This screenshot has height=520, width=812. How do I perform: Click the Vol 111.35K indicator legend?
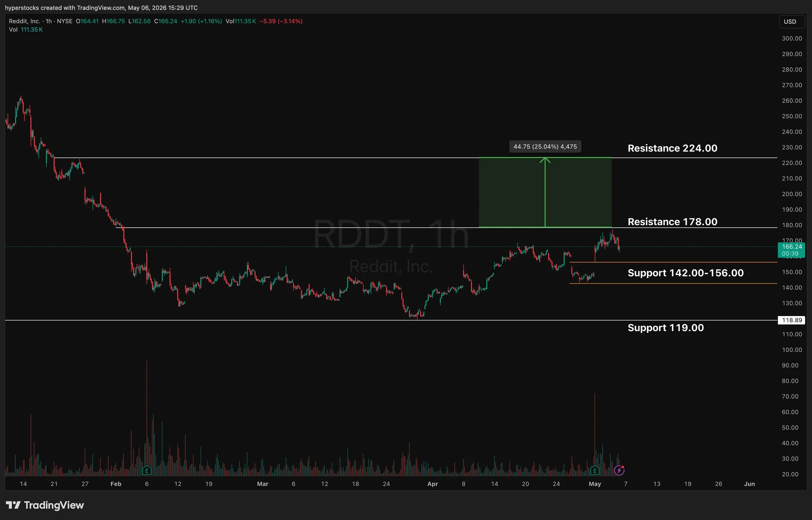click(x=26, y=30)
